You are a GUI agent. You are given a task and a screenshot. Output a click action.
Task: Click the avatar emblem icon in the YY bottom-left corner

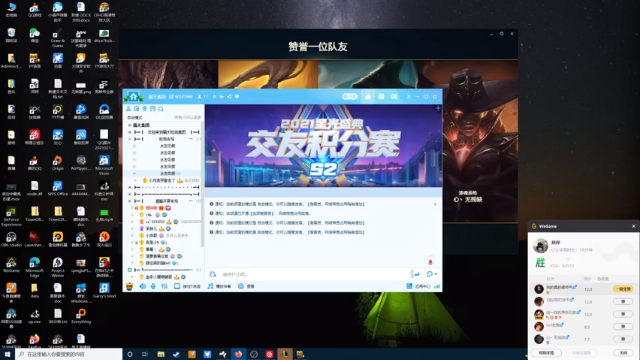(129, 286)
